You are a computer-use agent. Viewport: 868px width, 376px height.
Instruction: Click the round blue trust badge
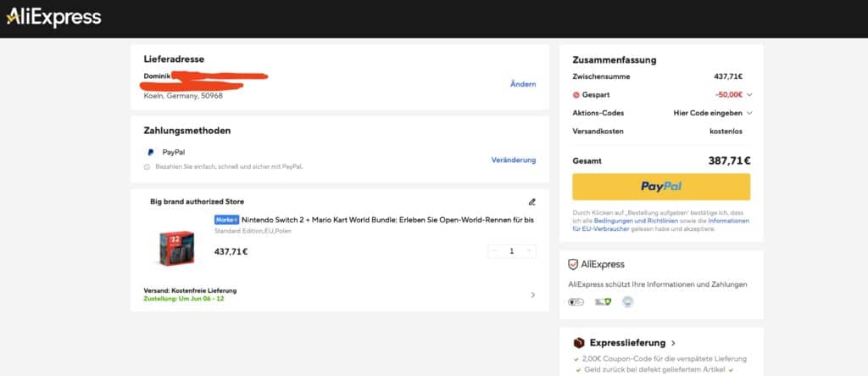628,301
